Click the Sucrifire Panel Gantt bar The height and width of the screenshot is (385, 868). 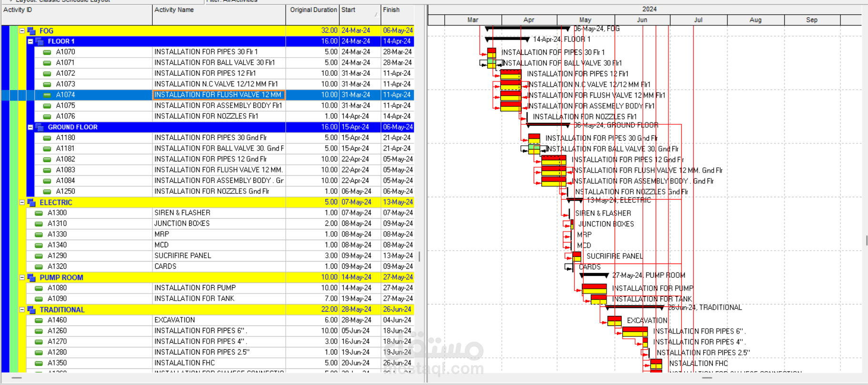click(x=577, y=256)
